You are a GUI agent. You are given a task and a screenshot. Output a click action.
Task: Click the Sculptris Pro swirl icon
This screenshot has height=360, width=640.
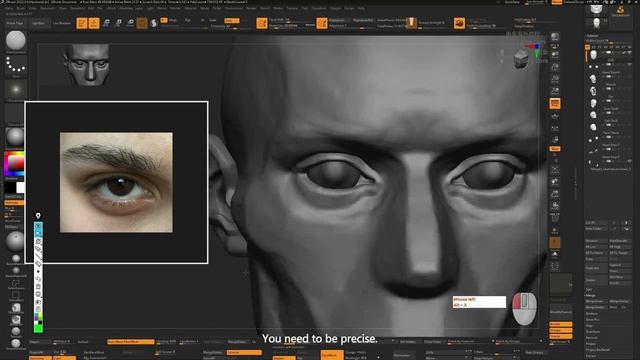point(154,23)
